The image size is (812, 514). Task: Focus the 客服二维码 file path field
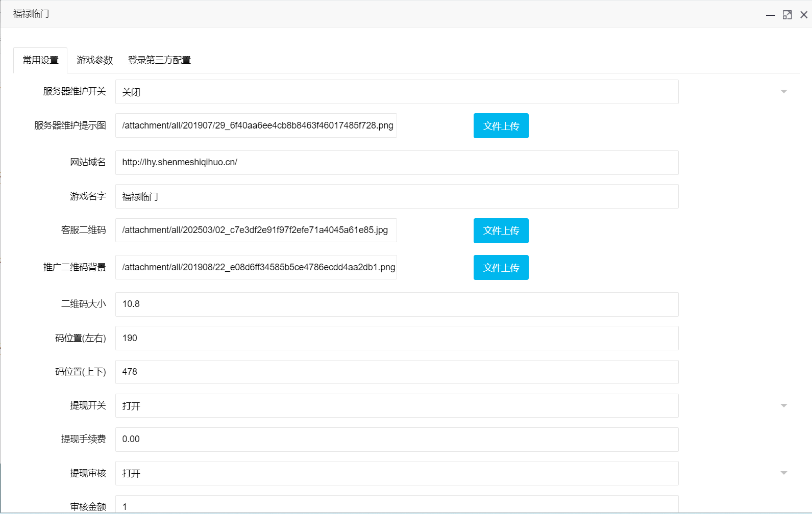coord(256,230)
